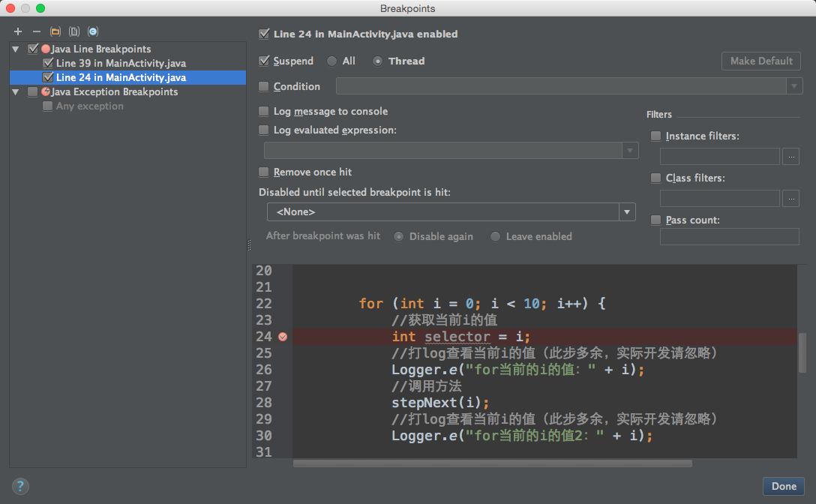The width and height of the screenshot is (816, 504).
Task: Open Instance filters browse button
Action: pos(791,156)
